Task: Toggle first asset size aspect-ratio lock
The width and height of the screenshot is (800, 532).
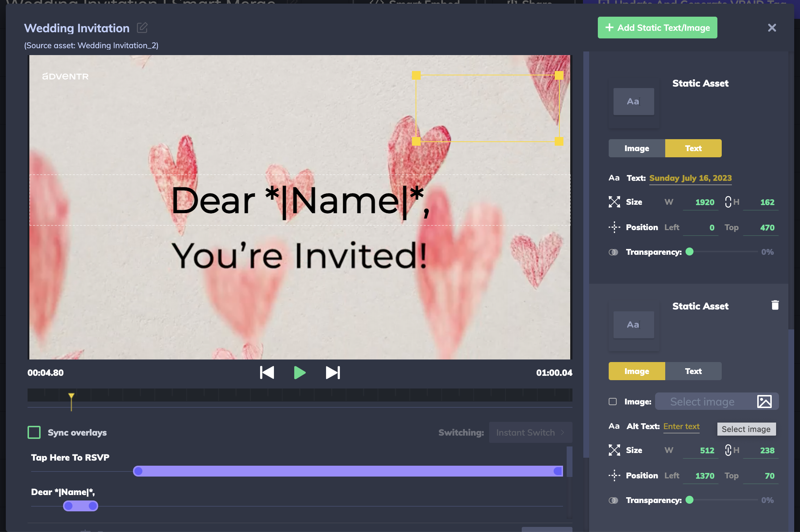Action: pos(728,202)
